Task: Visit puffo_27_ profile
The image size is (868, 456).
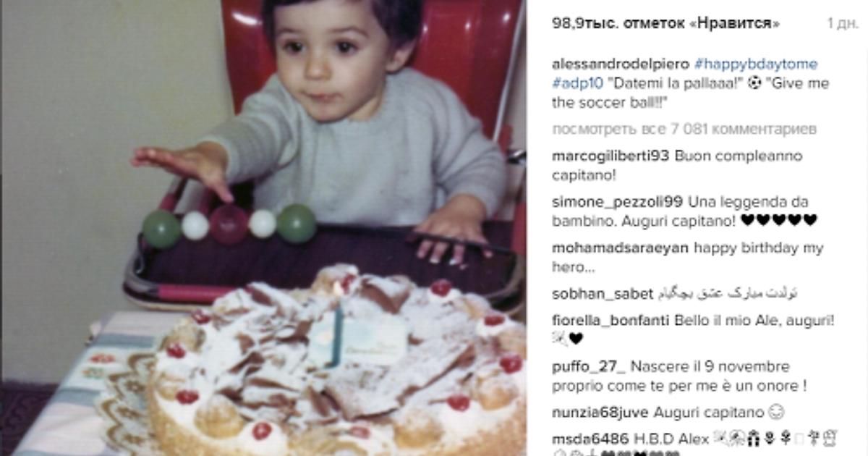Action: point(588,366)
